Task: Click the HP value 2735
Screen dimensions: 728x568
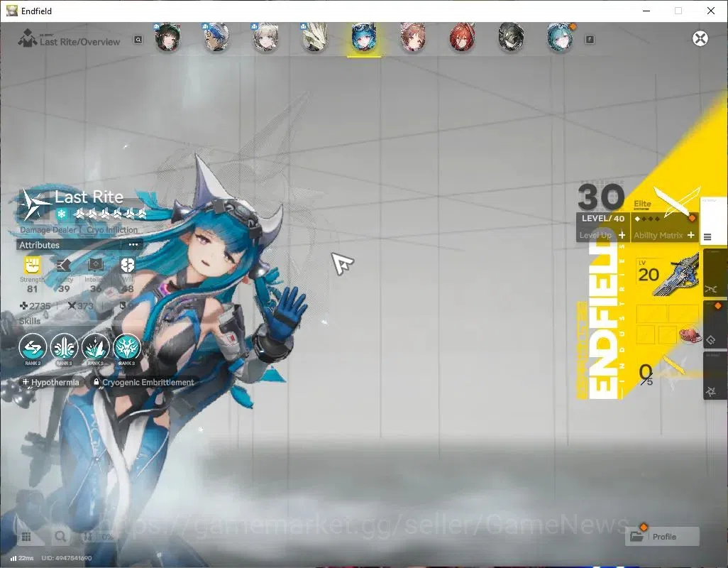Action: (35, 305)
